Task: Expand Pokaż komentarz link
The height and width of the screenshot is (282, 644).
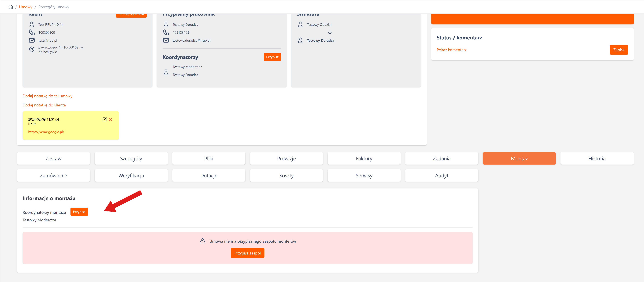Action: [x=451, y=50]
